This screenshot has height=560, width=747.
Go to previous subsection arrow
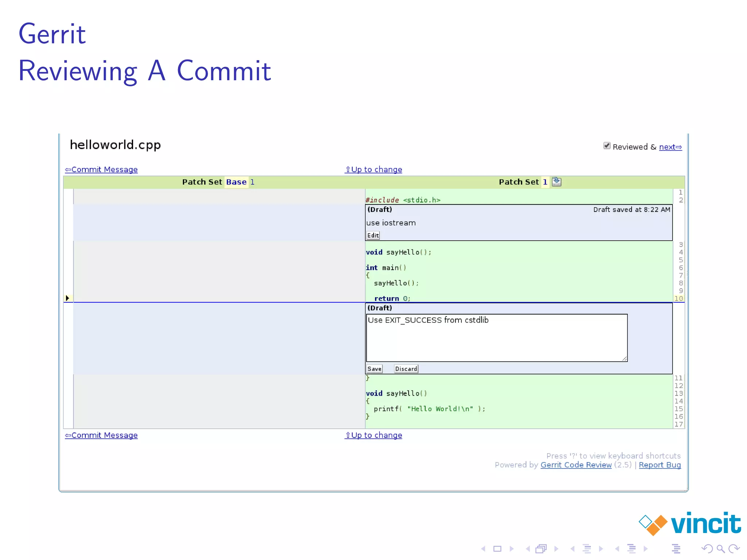pos(573,549)
